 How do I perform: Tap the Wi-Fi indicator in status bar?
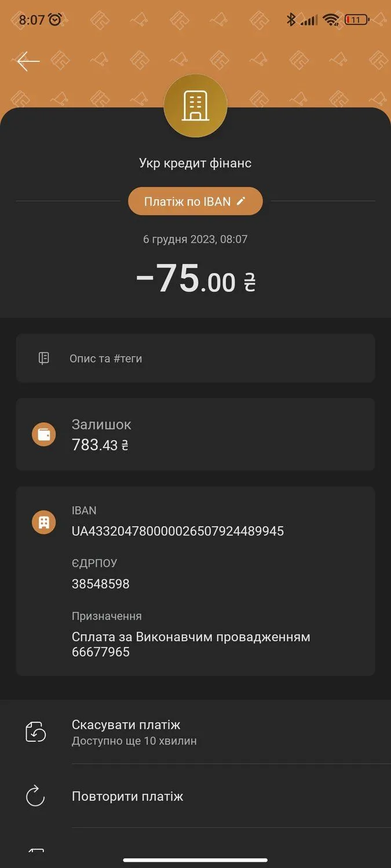[331, 19]
